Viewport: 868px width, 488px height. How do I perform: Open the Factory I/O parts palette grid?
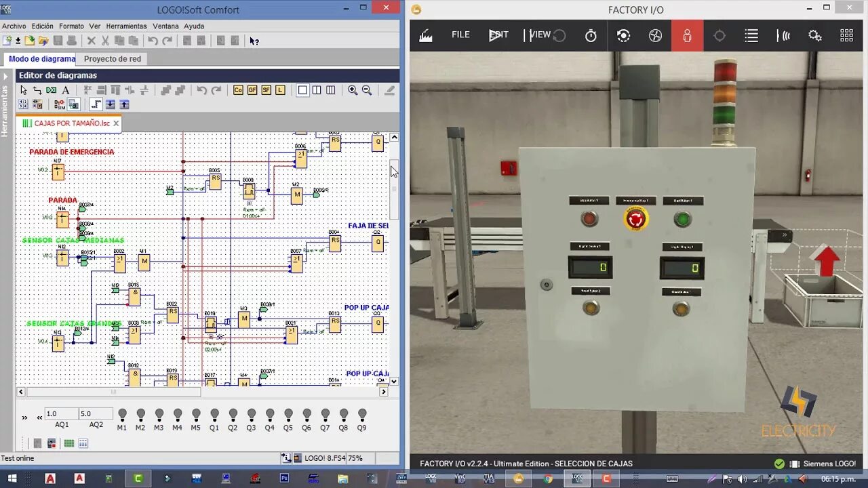point(847,36)
